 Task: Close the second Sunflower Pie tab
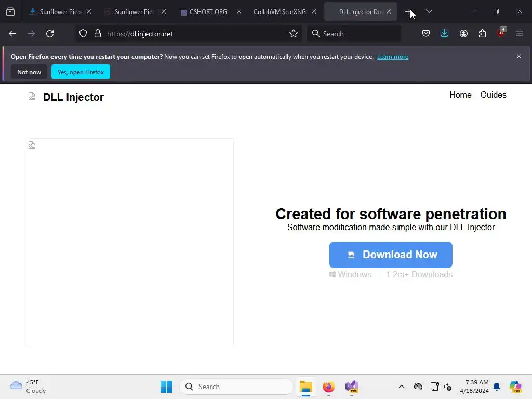tap(164, 11)
